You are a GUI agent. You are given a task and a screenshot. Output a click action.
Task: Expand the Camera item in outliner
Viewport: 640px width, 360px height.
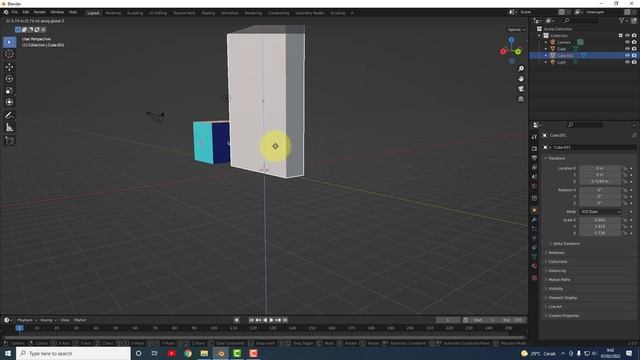pyautogui.click(x=546, y=42)
